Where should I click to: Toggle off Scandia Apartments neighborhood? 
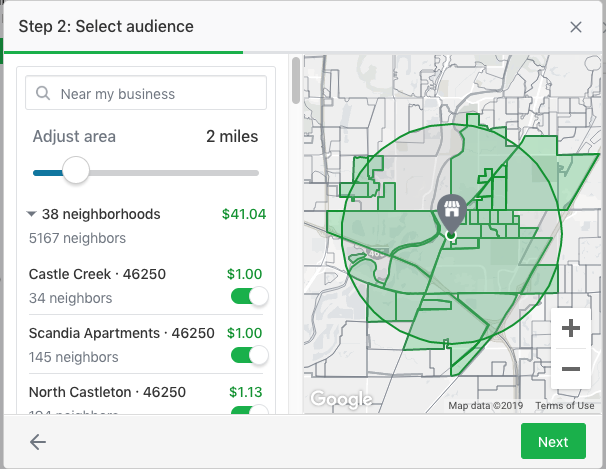249,355
